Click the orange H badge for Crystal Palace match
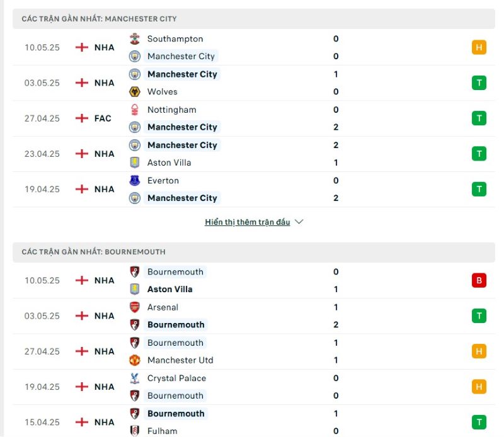The height and width of the screenshot is (437, 504). [x=479, y=387]
